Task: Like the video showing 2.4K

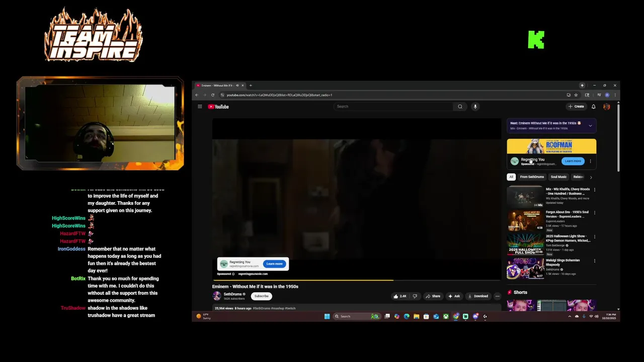Action: tap(400, 296)
